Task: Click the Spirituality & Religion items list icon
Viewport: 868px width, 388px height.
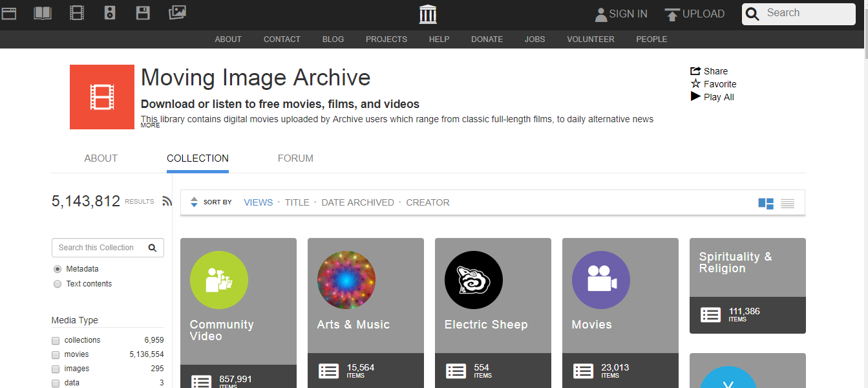Action: (710, 315)
